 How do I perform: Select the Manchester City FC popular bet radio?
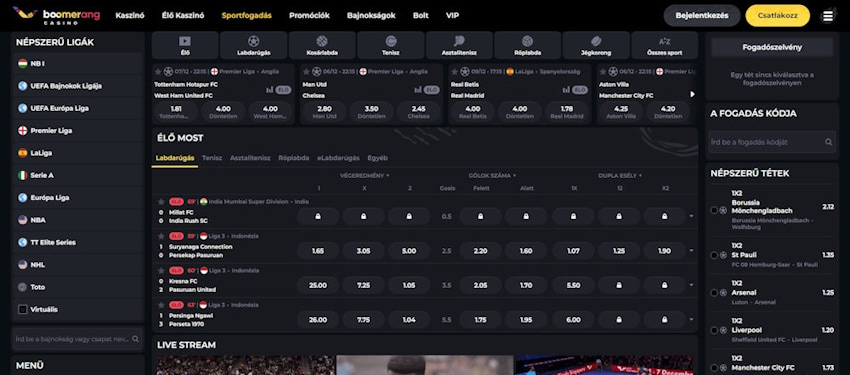pos(714,368)
